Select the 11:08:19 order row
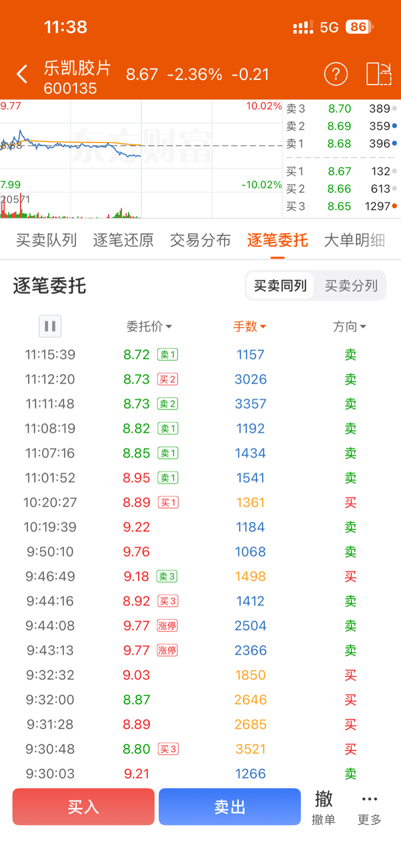The height and width of the screenshot is (868, 401). coord(200,429)
